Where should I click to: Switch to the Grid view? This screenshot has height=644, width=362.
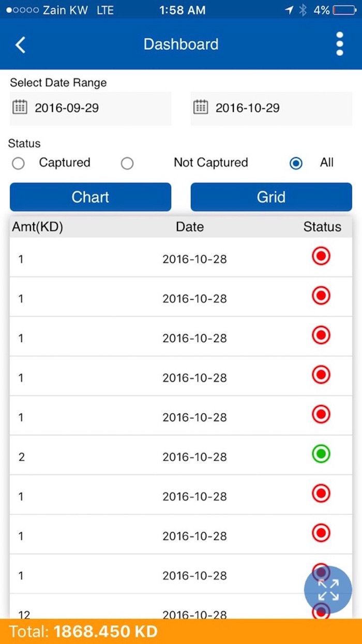pyautogui.click(x=271, y=197)
